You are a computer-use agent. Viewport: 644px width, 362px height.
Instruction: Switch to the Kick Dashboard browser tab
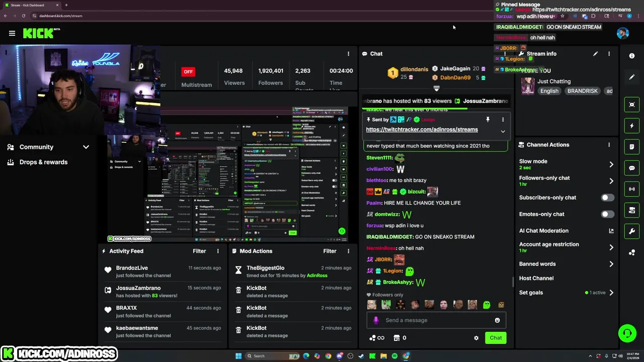pyautogui.click(x=31, y=5)
